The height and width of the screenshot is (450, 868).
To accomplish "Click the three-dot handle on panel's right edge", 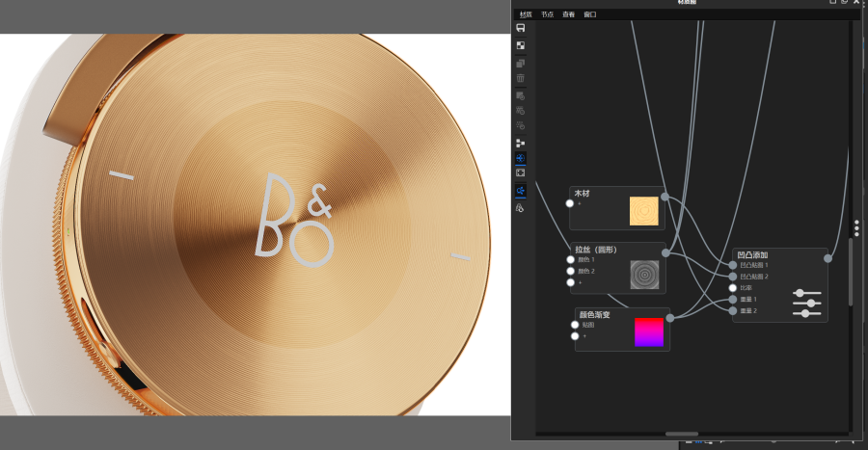I will (856, 227).
